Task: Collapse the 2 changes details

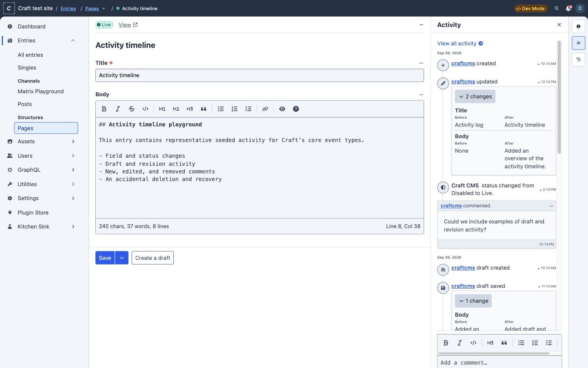Action: click(475, 97)
